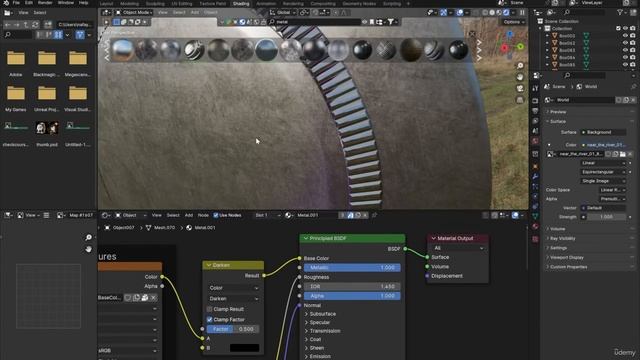Open the My Games folder in the file browser
This screenshot has height=360, width=640.
click(16, 98)
